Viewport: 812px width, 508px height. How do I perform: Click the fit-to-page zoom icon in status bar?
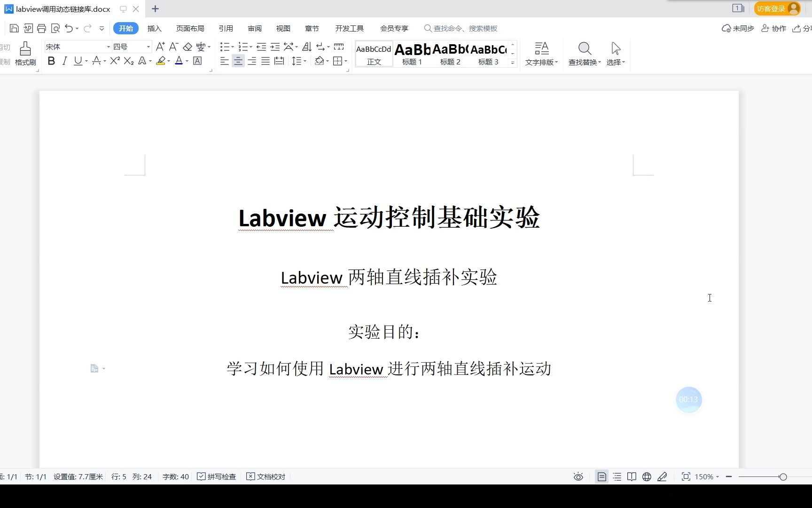tap(686, 476)
